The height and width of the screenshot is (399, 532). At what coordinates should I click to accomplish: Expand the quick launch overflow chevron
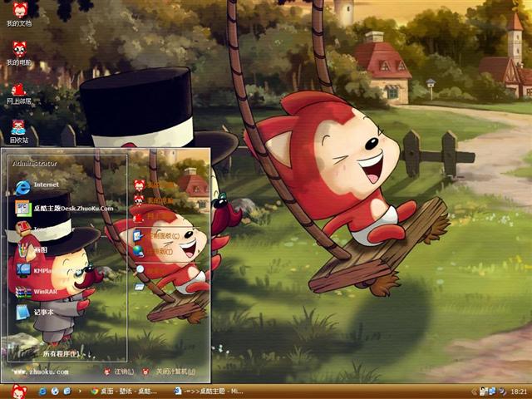tap(80, 392)
